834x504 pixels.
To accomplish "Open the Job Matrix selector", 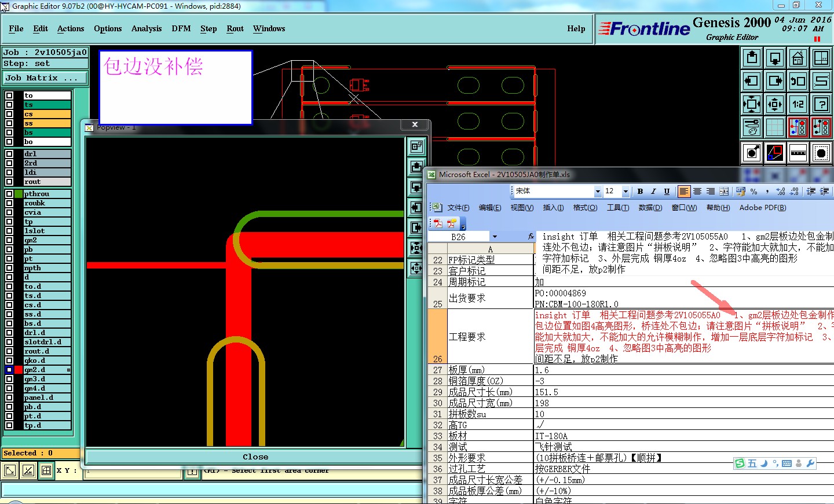I will [x=45, y=78].
